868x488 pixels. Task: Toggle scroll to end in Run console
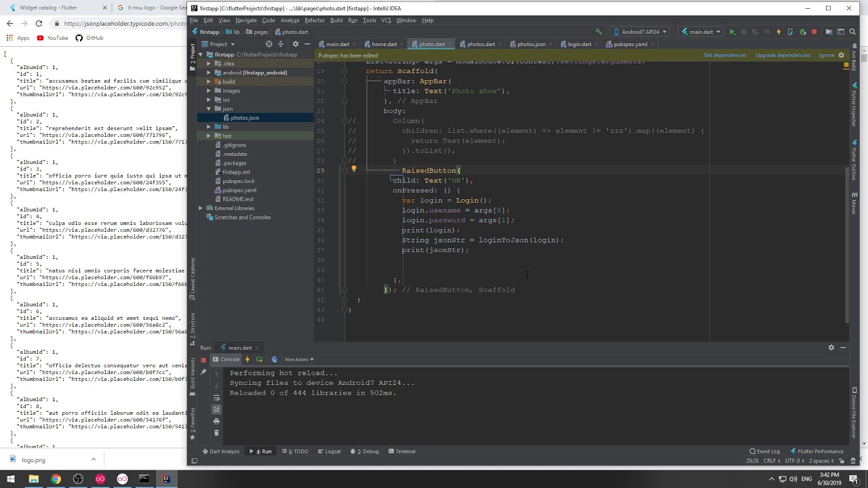pyautogui.click(x=216, y=409)
